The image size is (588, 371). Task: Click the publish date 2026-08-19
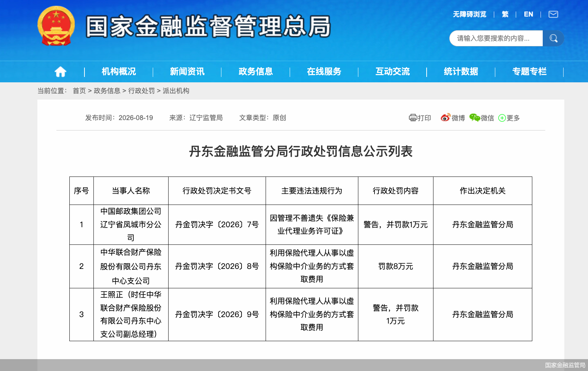click(136, 118)
